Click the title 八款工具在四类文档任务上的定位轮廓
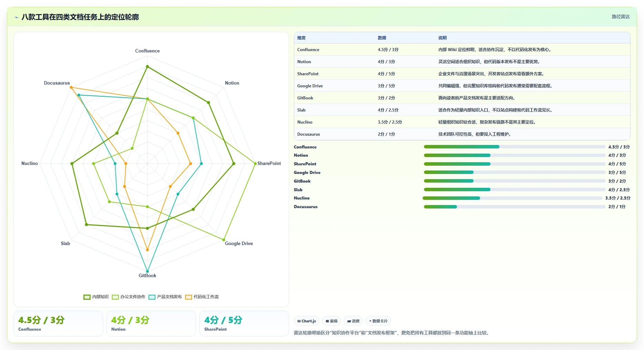This screenshot has height=350, width=644. (80, 17)
